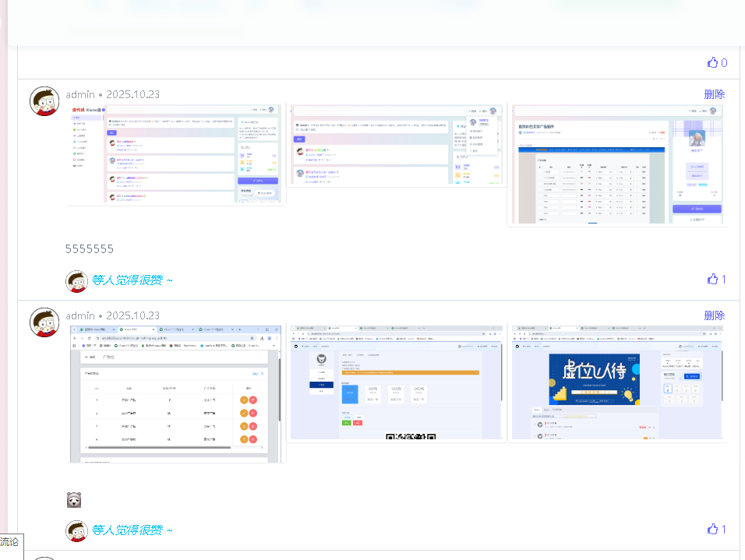745x560 pixels.
Task: Click 等人觉得很赞 under the 5555555 comment
Action: pos(132,280)
